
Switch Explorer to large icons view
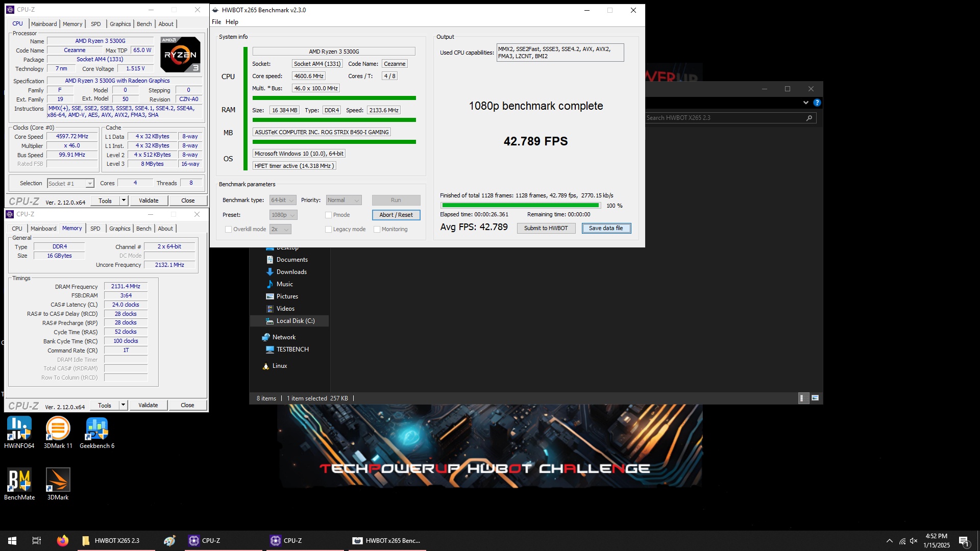click(x=815, y=398)
